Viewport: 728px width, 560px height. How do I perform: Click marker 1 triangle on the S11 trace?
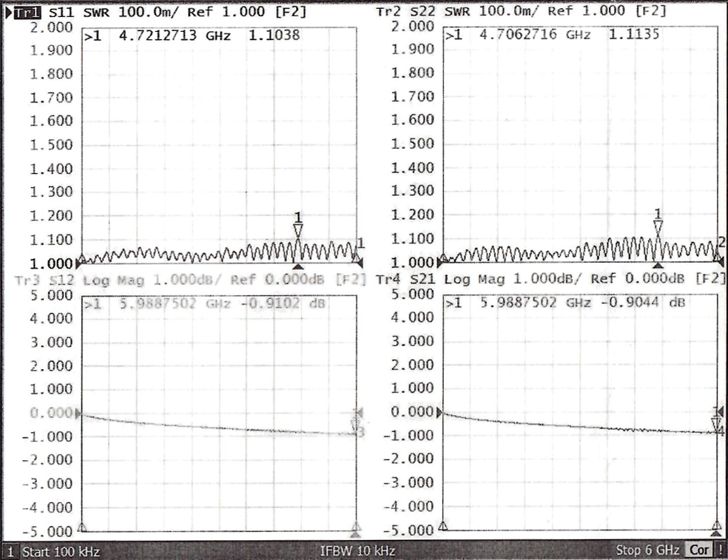pyautogui.click(x=298, y=232)
